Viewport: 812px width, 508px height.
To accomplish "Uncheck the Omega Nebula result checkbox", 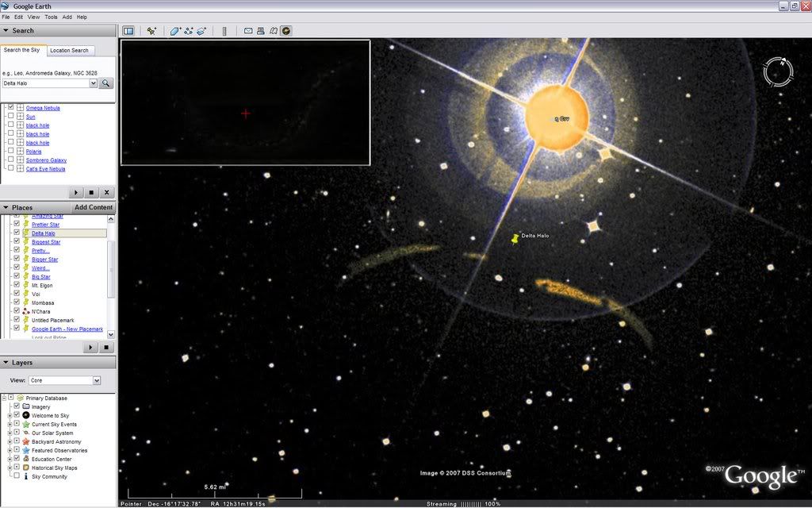I will 10,108.
